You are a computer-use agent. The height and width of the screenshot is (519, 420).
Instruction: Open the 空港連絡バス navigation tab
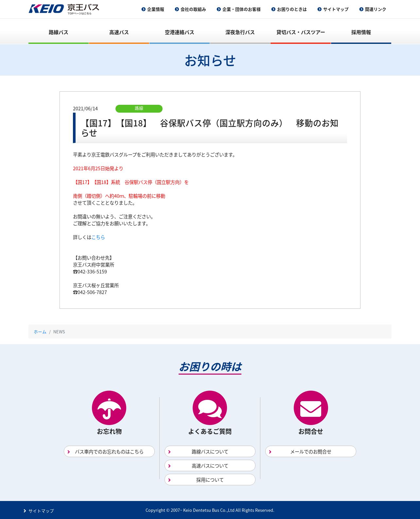(180, 32)
